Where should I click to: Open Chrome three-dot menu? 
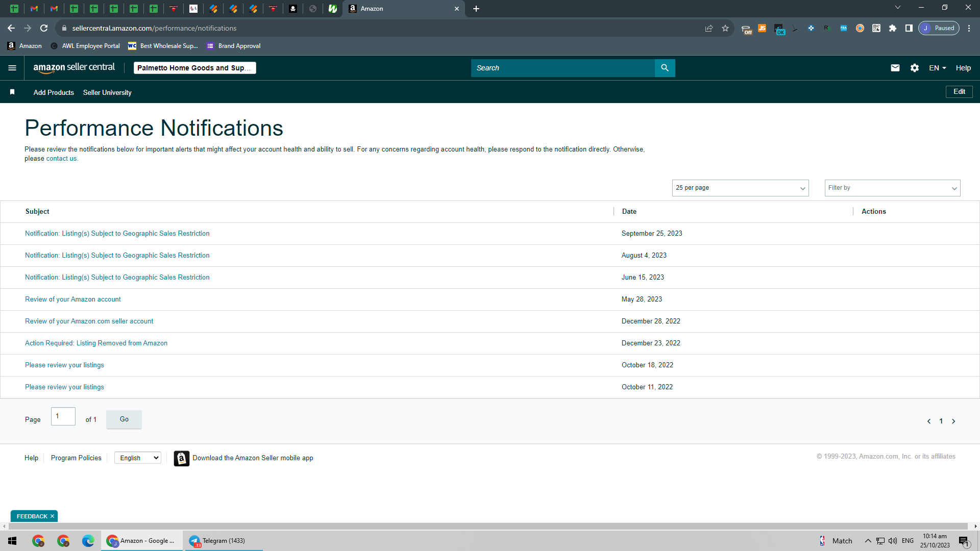[969, 28]
